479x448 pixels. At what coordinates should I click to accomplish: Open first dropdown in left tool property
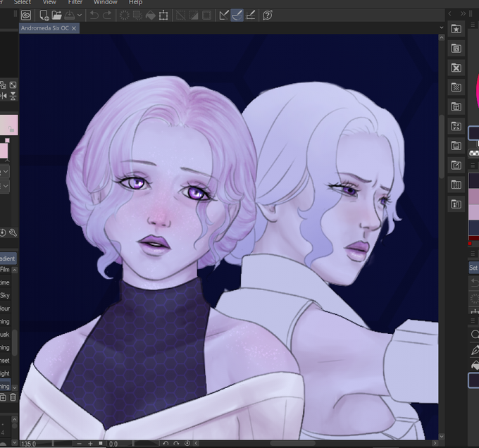tap(5, 172)
